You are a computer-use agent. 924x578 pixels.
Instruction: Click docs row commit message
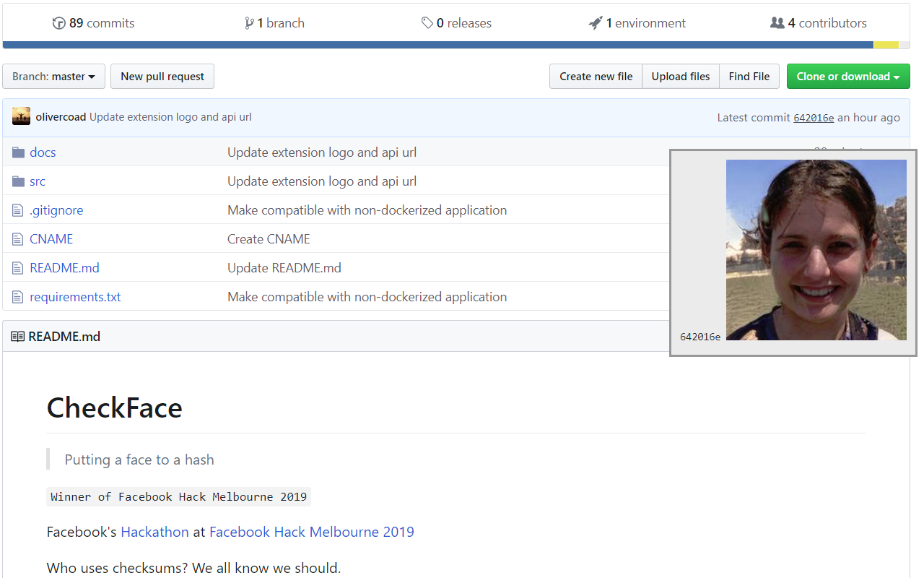pos(322,152)
